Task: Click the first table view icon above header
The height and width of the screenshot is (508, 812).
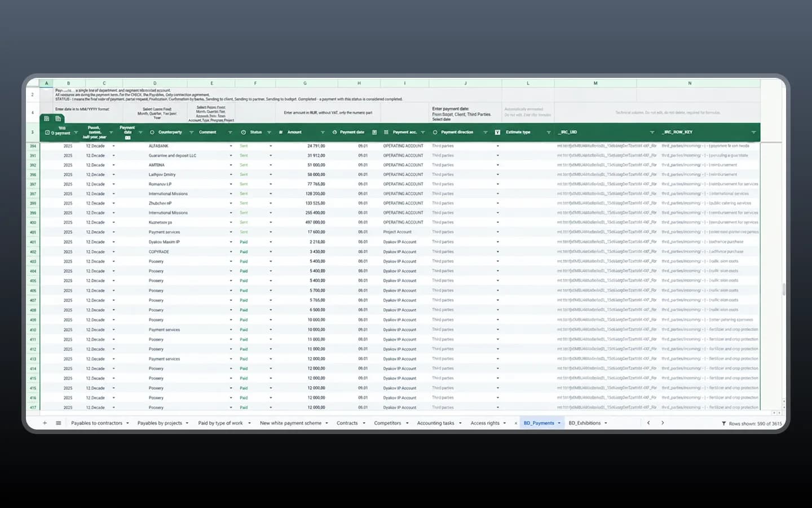Action: pos(46,119)
